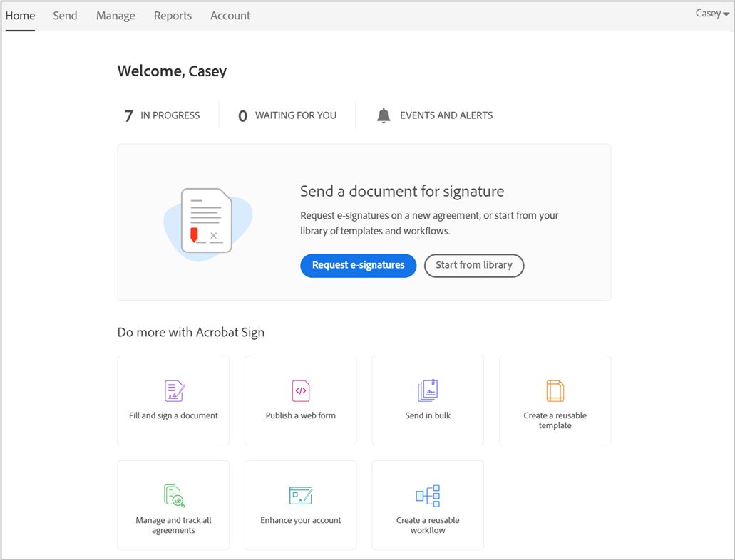Click the Events and Alerts bell icon

coord(384,115)
